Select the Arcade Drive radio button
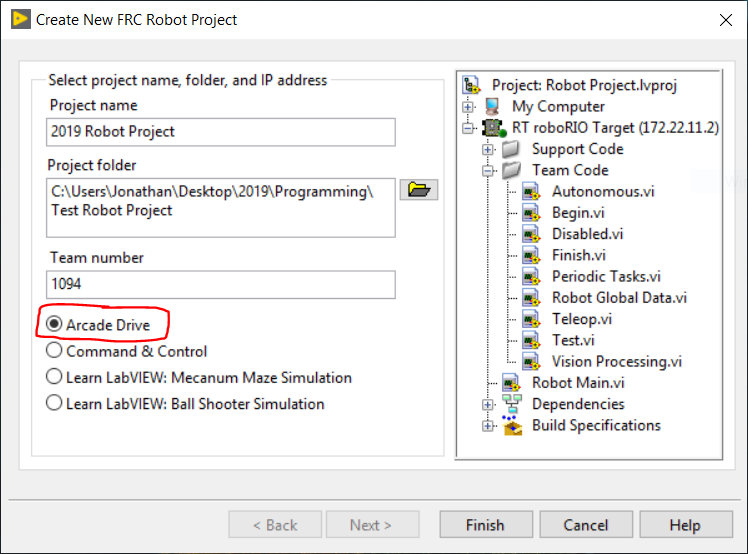This screenshot has height=554, width=748. point(54,324)
